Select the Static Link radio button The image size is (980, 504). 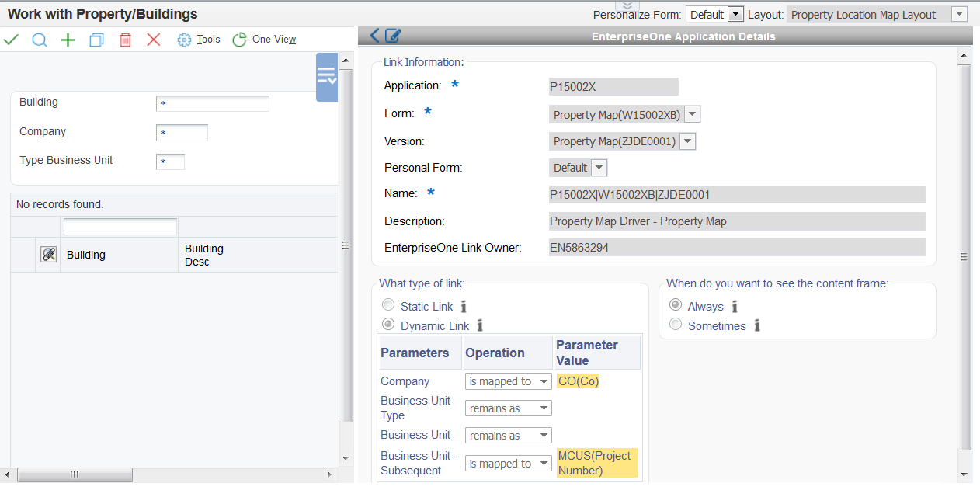(388, 305)
